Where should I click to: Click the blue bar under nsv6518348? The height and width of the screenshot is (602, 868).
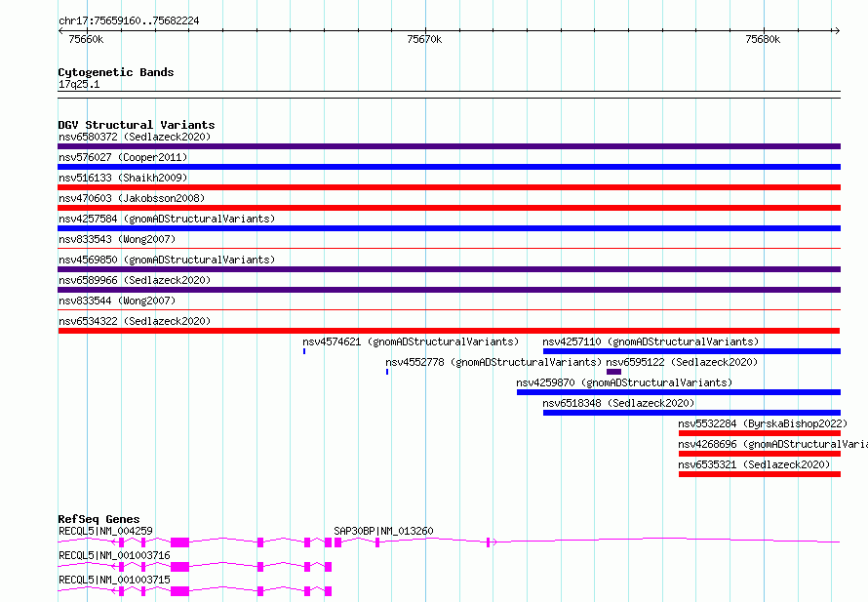click(x=692, y=413)
